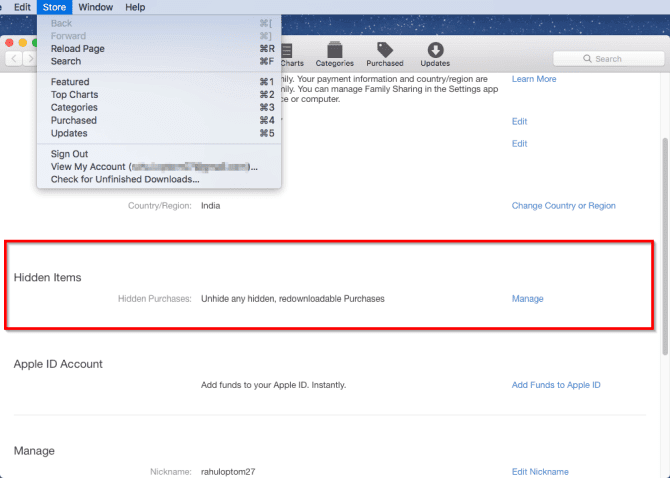The image size is (670, 478).
Task: Select Categories in Store menu
Action: (x=159, y=107)
